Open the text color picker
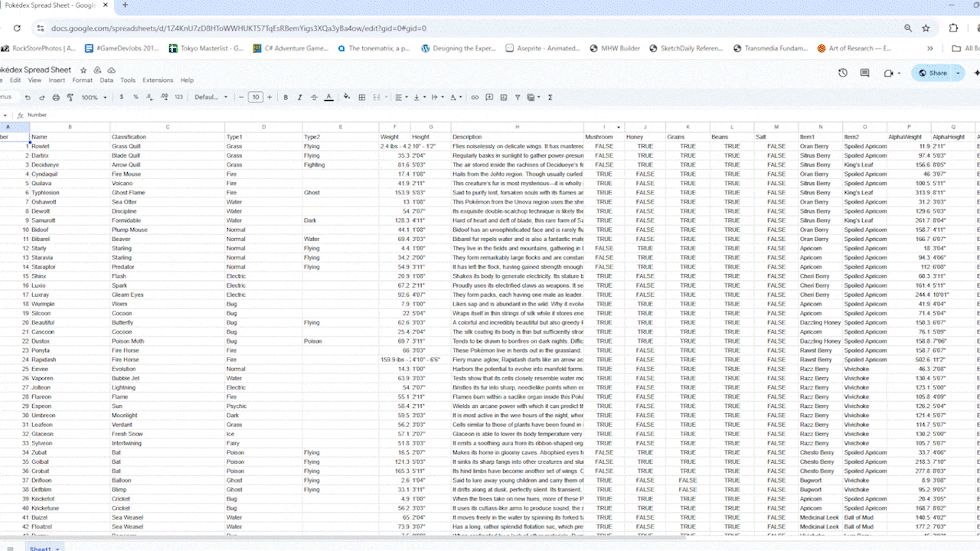 [x=328, y=97]
